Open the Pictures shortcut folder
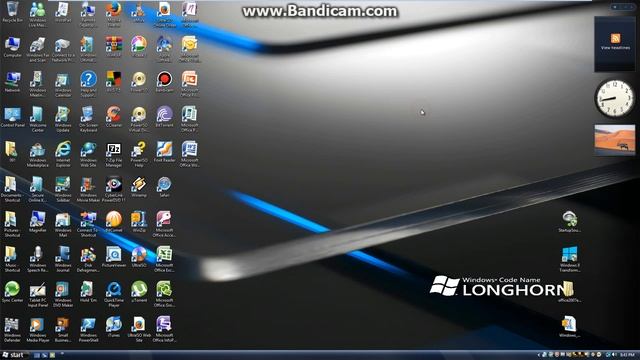This screenshot has width=640, height=360. (x=12, y=224)
